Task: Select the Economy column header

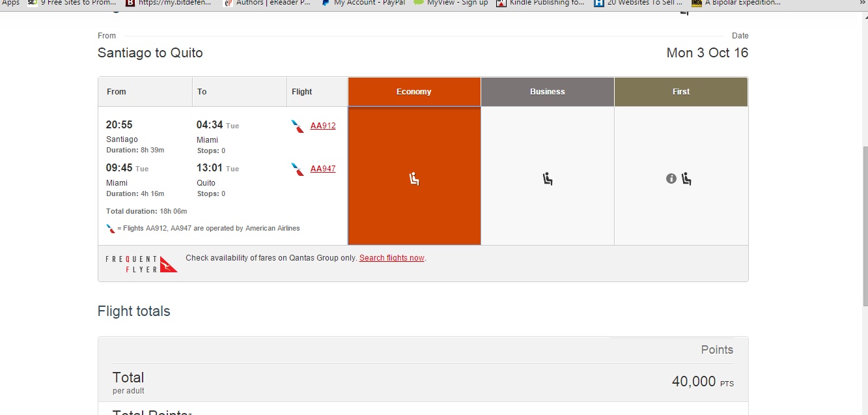Action: pyautogui.click(x=414, y=92)
